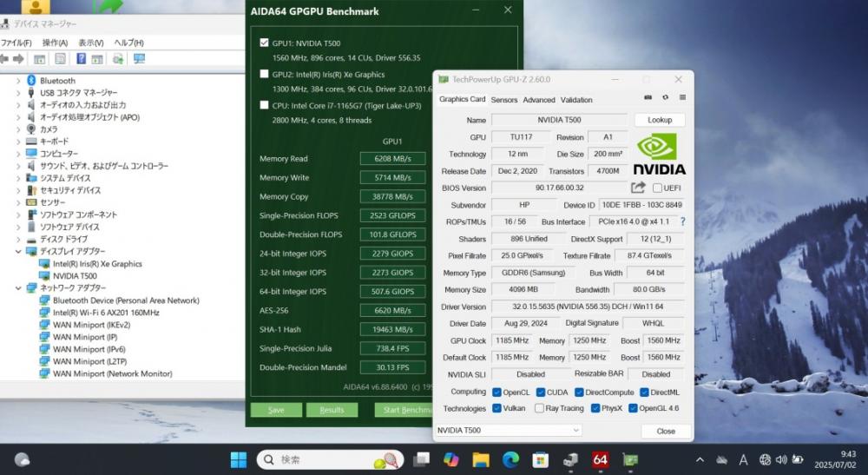
Task: Collapse the ネットワーク アダプター node
Action: click(18, 288)
